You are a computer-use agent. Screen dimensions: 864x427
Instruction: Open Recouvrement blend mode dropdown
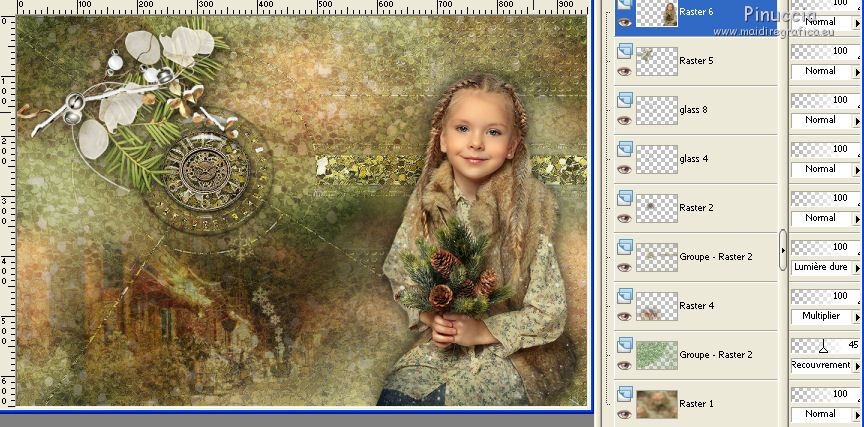[826, 365]
